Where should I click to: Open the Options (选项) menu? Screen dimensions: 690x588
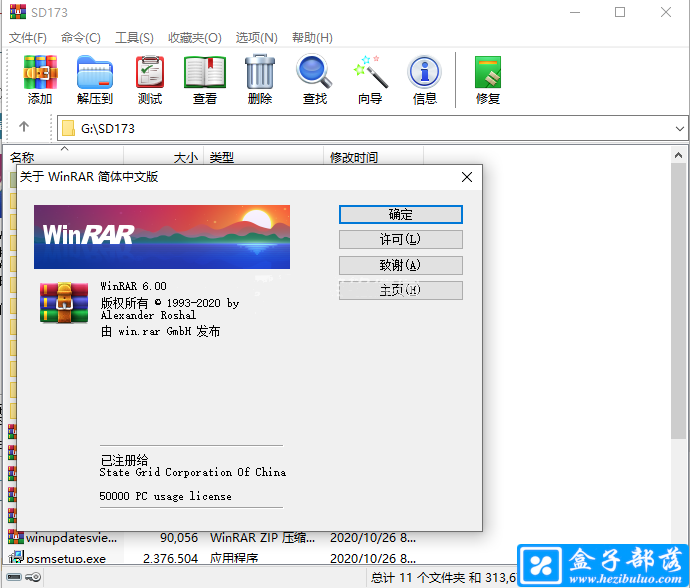point(257,38)
